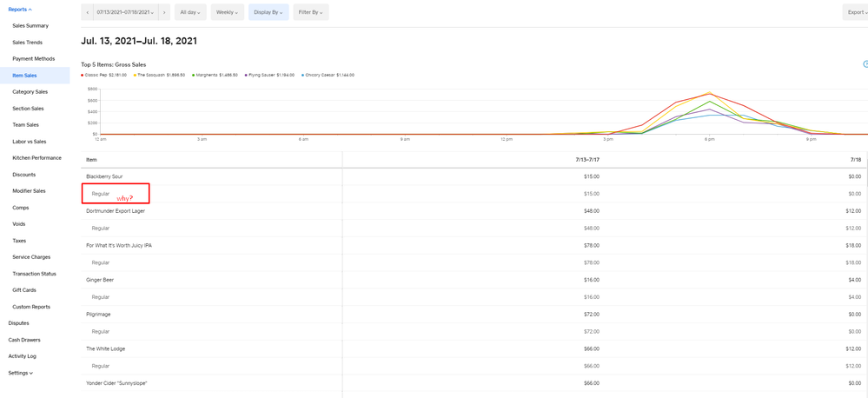This screenshot has height=398, width=868.
Task: Click the help icon beside the chart
Action: tap(865, 64)
